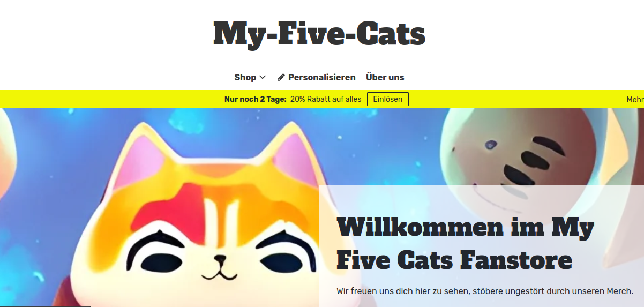This screenshot has height=307, width=644.
Task: Click the 'Willkommen im My Five Cats Fanstore' heading
Action: tap(465, 244)
